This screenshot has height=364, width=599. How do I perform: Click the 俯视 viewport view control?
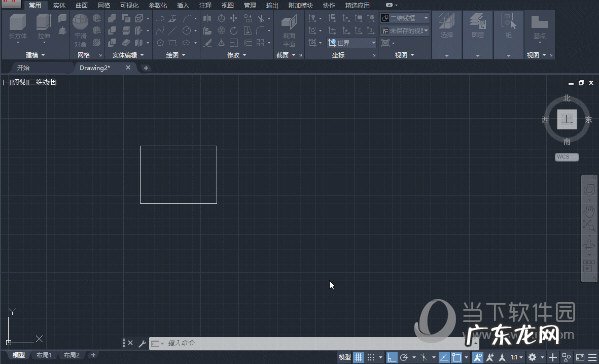[18, 82]
